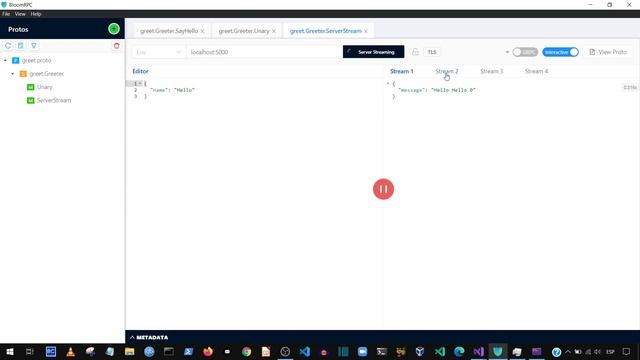Click the lock icon beside TLS

(x=415, y=52)
